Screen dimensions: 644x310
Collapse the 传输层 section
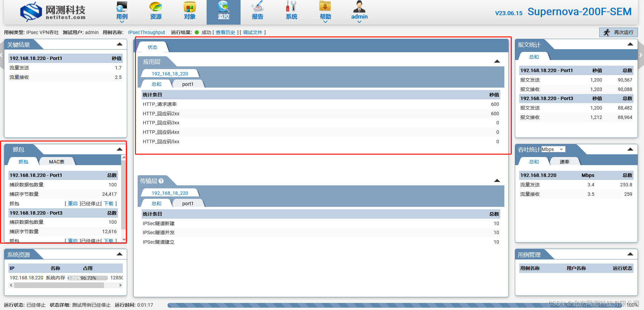(x=497, y=181)
